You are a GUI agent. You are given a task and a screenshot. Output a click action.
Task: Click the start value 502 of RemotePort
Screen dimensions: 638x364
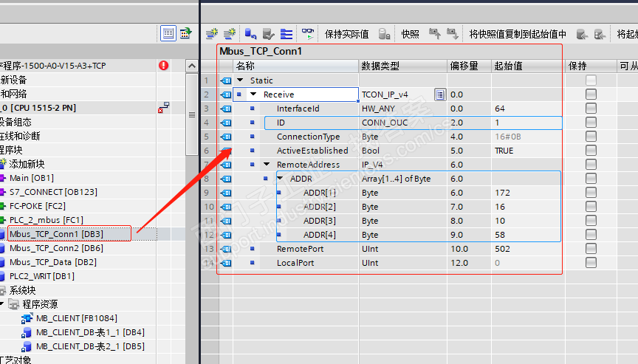click(503, 249)
